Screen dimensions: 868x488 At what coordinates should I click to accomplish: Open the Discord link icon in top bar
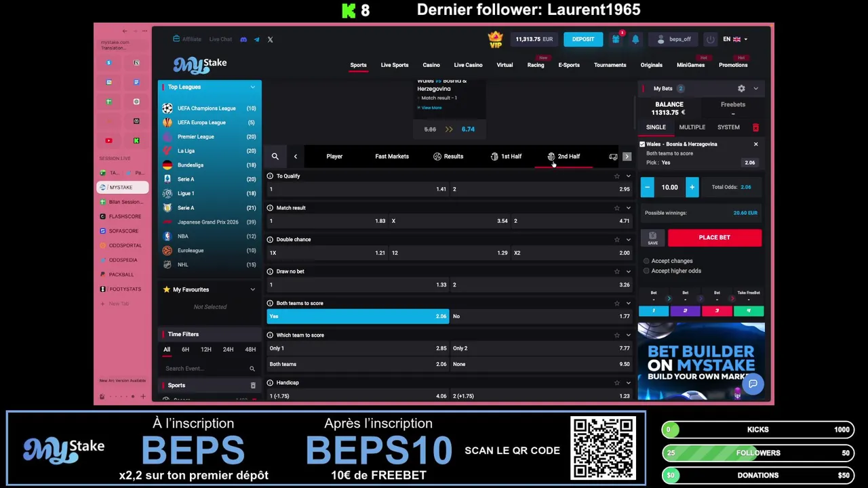(x=243, y=39)
